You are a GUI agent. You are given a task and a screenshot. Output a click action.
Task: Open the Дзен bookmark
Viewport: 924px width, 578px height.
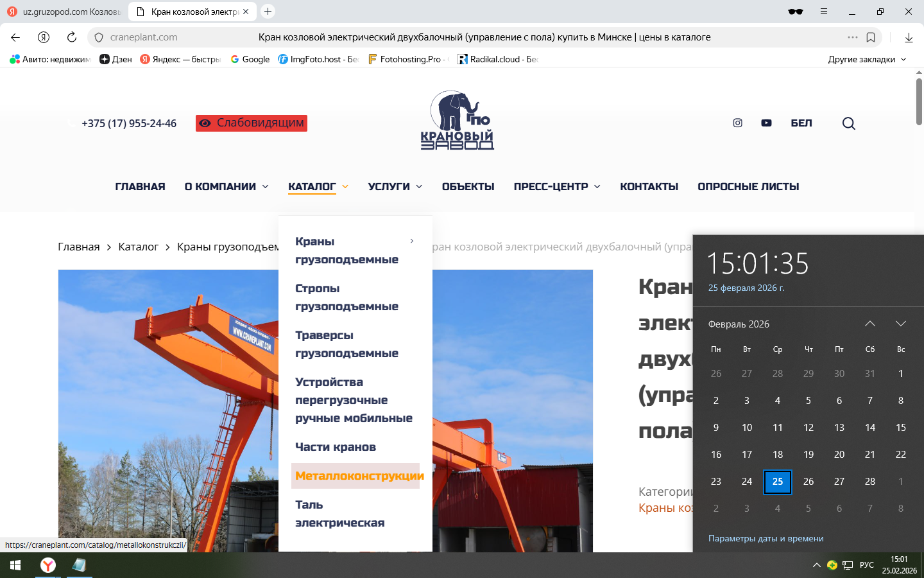coord(116,59)
